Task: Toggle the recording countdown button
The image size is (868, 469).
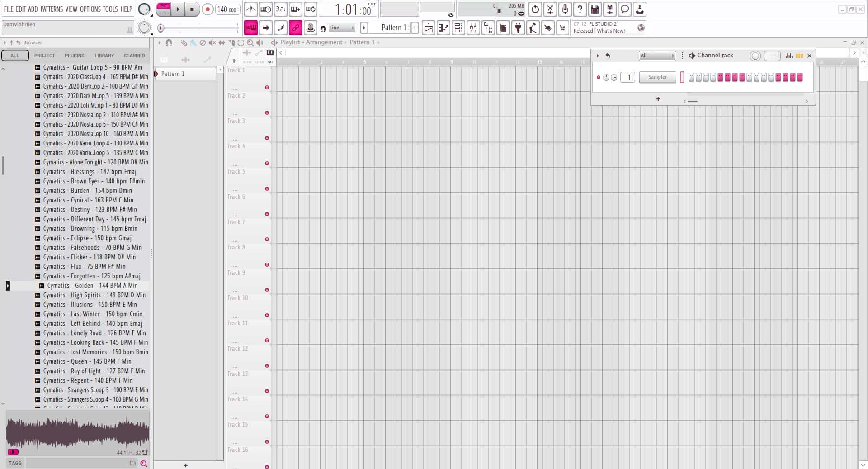Action: pyautogui.click(x=281, y=9)
